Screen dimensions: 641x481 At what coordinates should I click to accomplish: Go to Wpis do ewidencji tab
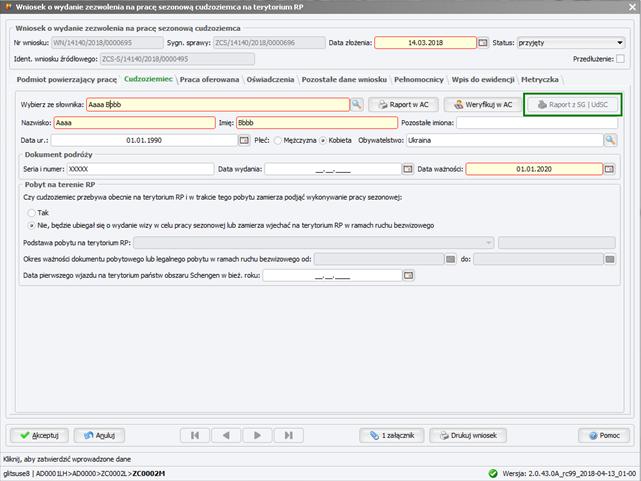[483, 80]
